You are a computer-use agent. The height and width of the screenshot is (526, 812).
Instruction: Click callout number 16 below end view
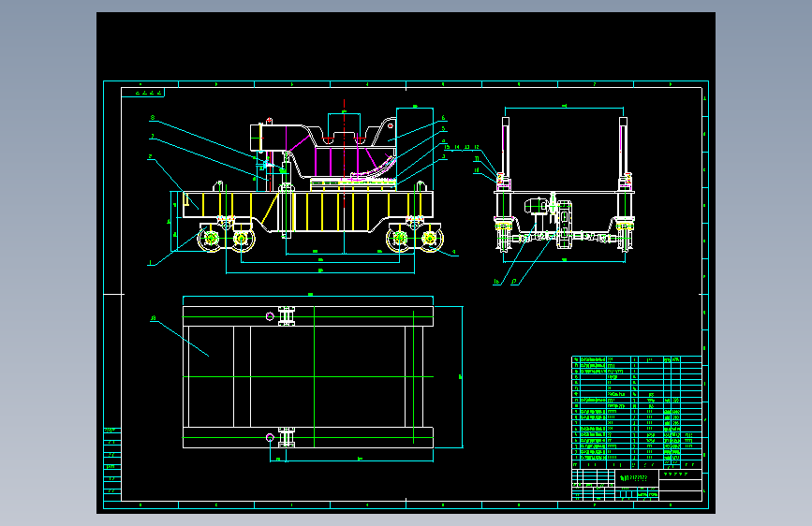[x=496, y=282]
